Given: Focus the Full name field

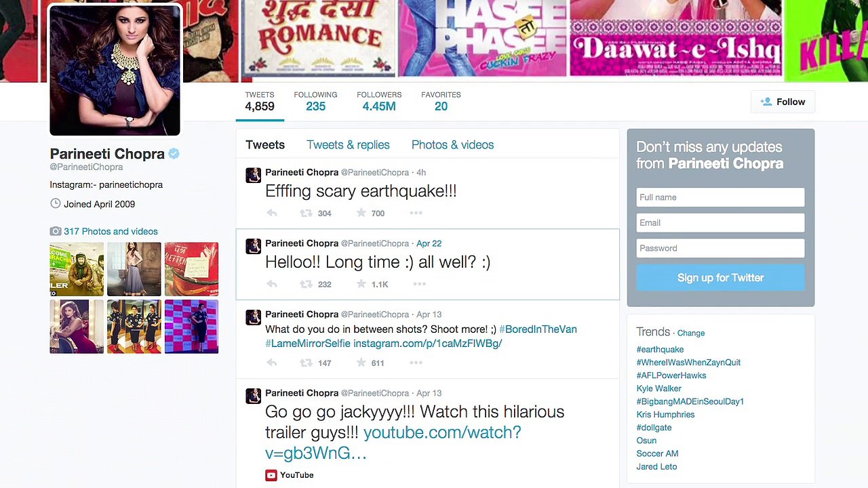Looking at the screenshot, I should tap(720, 197).
